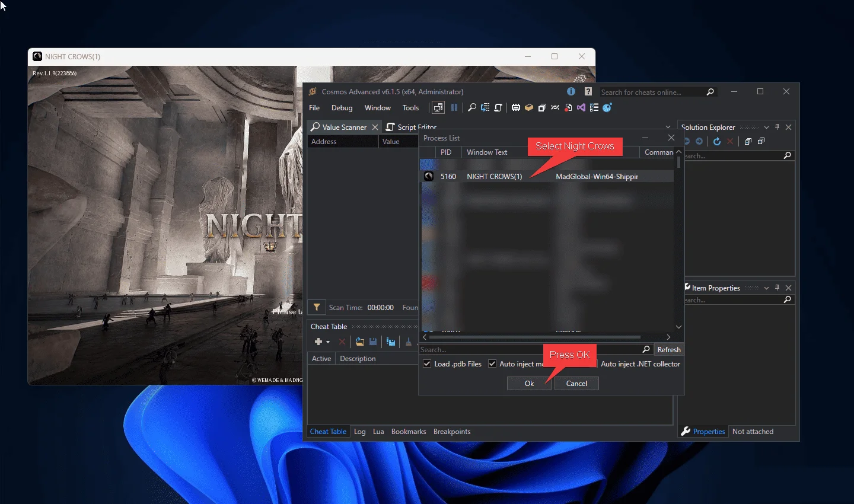The image size is (854, 504).
Task: Click Ok in the Process List dialog
Action: (x=529, y=383)
